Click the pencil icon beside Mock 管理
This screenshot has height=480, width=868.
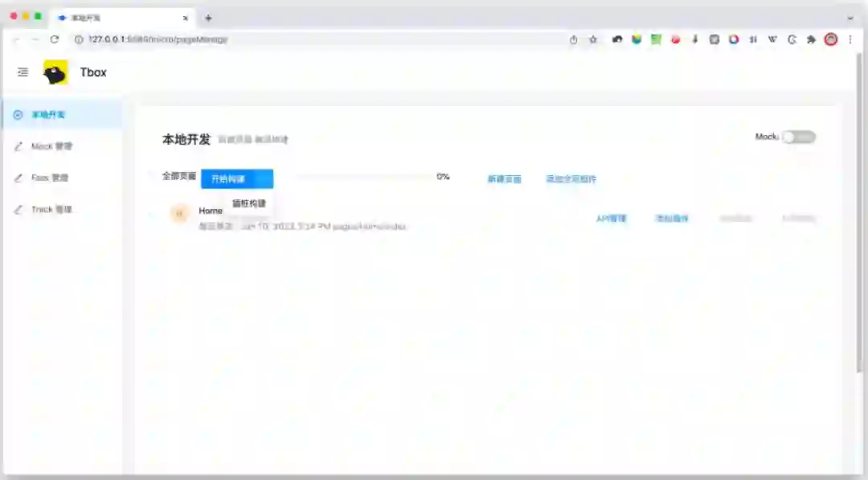[18, 146]
